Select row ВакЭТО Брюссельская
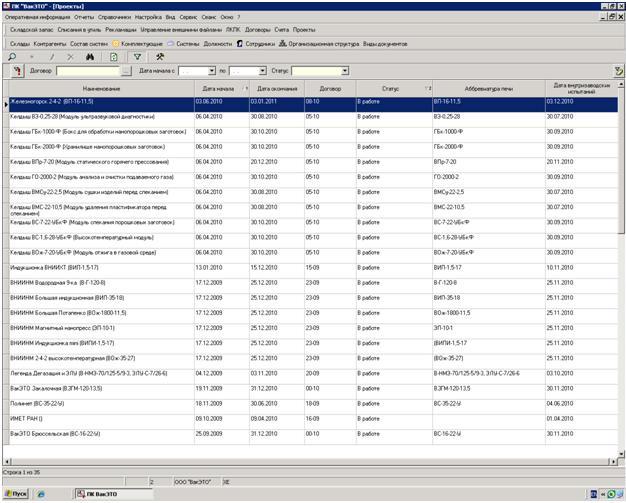This screenshot has width=626, height=503. (x=313, y=437)
